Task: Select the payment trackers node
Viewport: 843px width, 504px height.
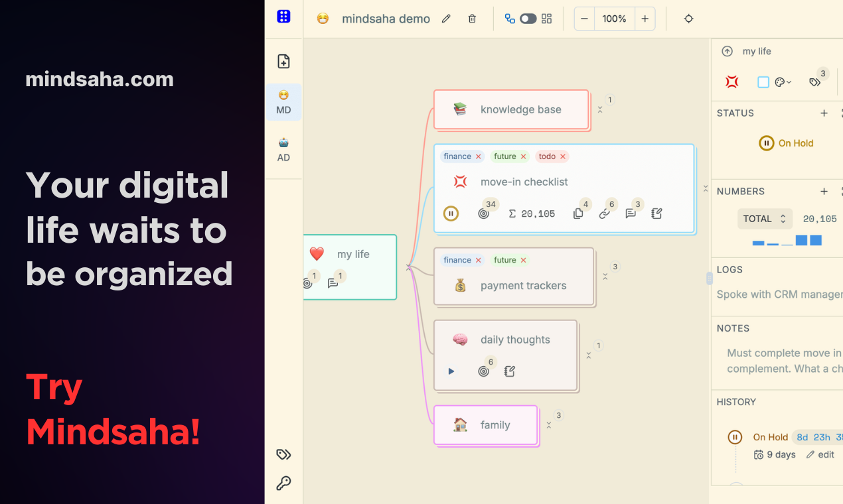Action: tap(514, 277)
